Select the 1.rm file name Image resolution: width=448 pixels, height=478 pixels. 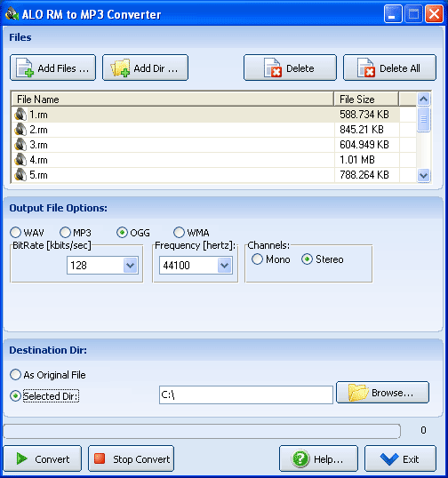(38, 115)
